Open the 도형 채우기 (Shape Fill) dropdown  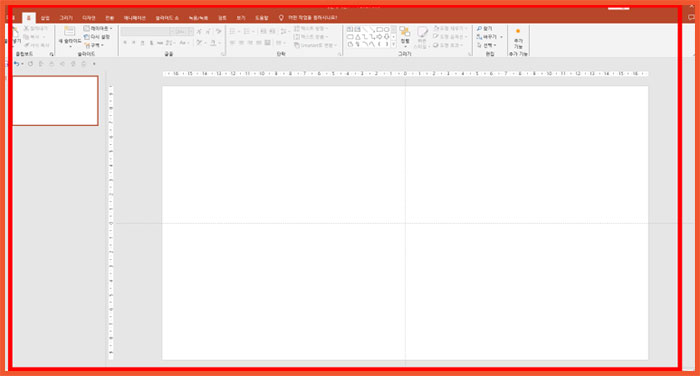pyautogui.click(x=450, y=28)
